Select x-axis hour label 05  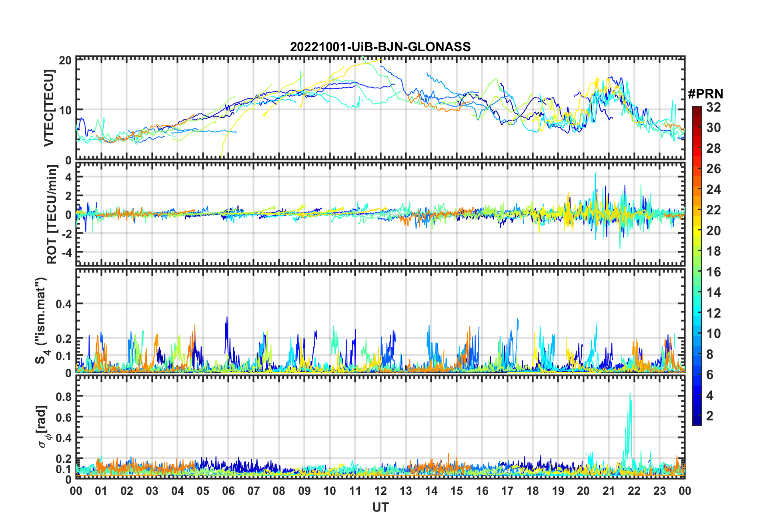pos(203,491)
